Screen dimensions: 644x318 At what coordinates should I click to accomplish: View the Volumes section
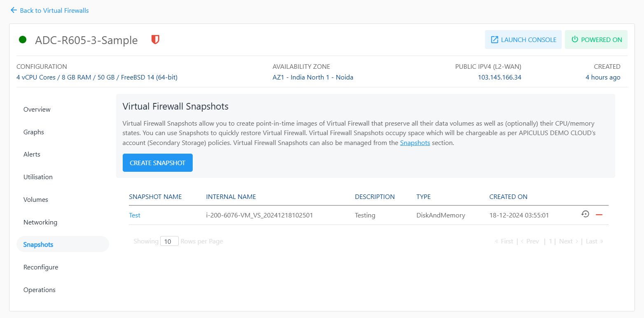click(x=36, y=200)
